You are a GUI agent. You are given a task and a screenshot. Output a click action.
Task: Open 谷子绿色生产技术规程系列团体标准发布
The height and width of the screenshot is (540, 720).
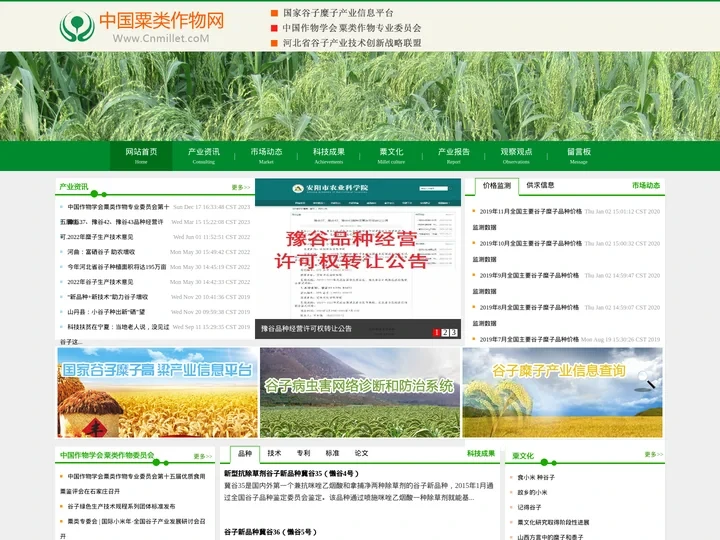click(x=121, y=506)
